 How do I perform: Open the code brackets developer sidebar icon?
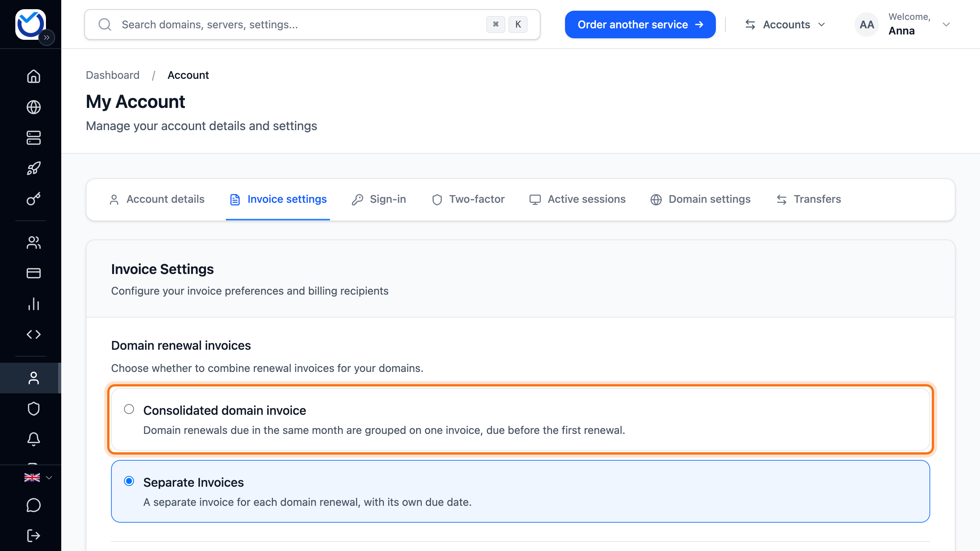pyautogui.click(x=34, y=334)
